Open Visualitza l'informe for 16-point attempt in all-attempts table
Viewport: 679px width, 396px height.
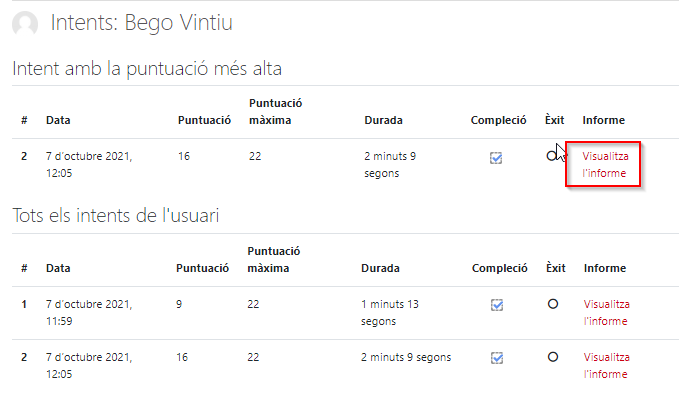click(x=606, y=366)
